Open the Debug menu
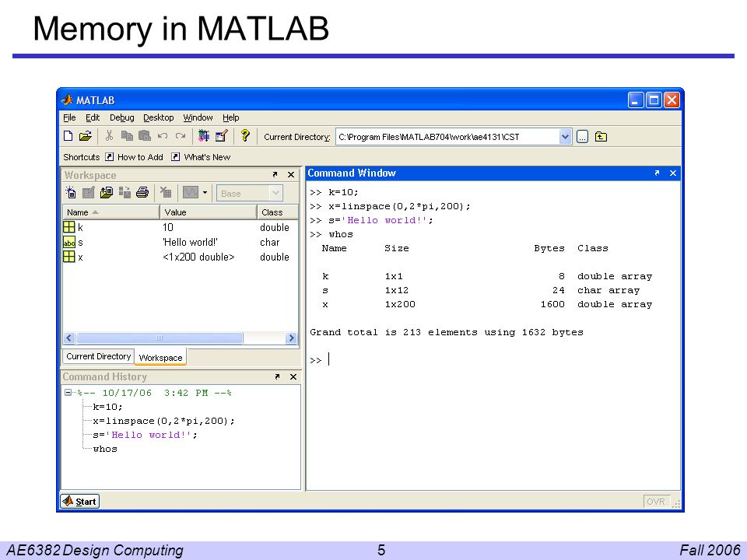This screenshot has width=747, height=560. (122, 117)
